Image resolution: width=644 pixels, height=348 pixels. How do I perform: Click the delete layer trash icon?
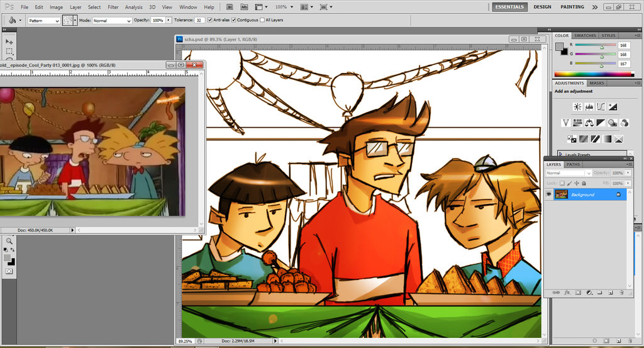(x=621, y=293)
